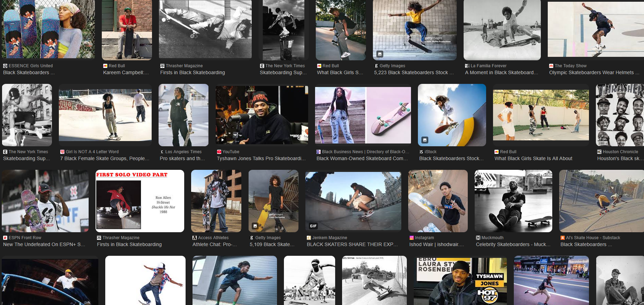Click the Red Bull favicon above Kareem Campbell
The width and height of the screenshot is (644, 305).
(x=105, y=66)
